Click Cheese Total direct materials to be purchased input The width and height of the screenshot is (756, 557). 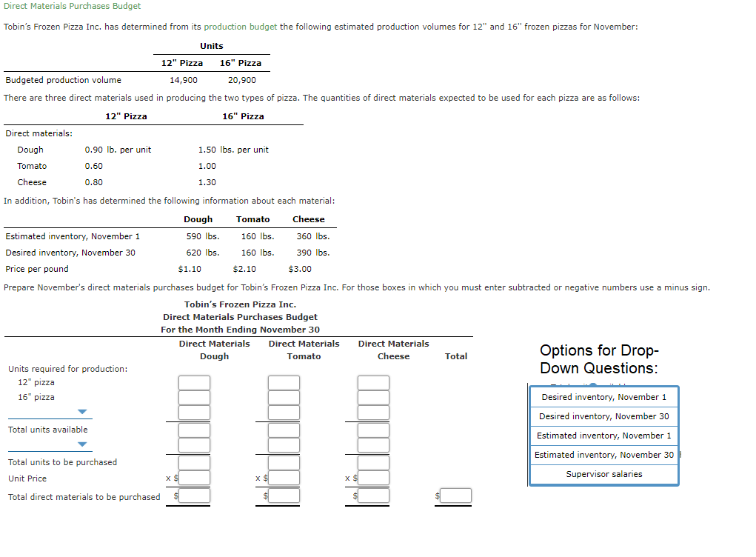pos(374,496)
